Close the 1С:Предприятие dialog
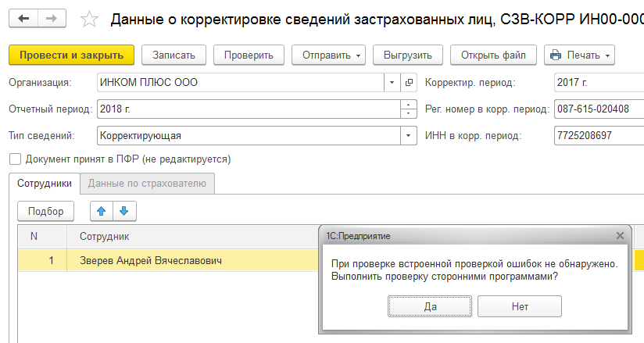The width and height of the screenshot is (644, 343). [x=620, y=235]
